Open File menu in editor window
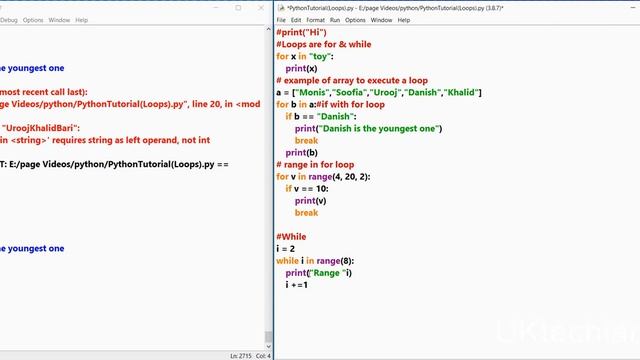 281,20
